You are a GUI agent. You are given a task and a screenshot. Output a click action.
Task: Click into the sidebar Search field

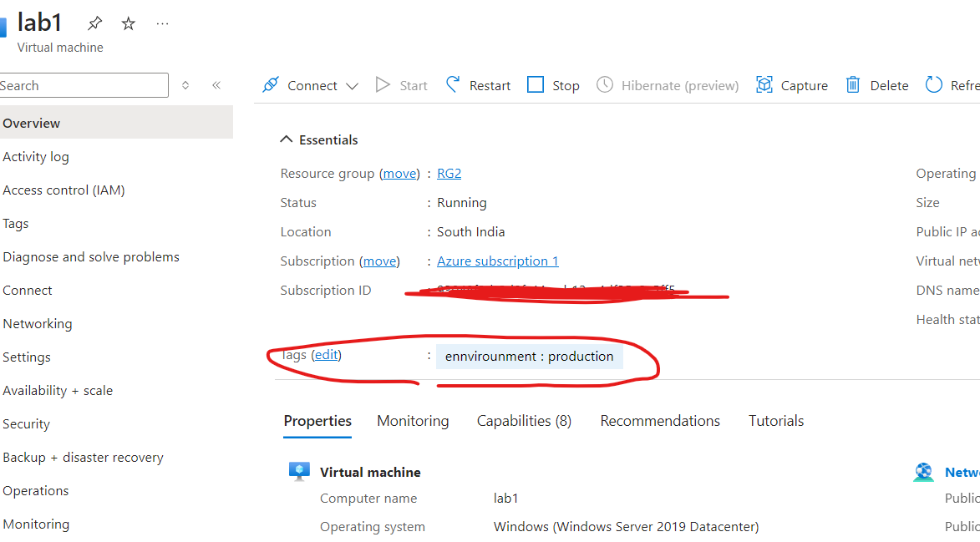(x=84, y=85)
